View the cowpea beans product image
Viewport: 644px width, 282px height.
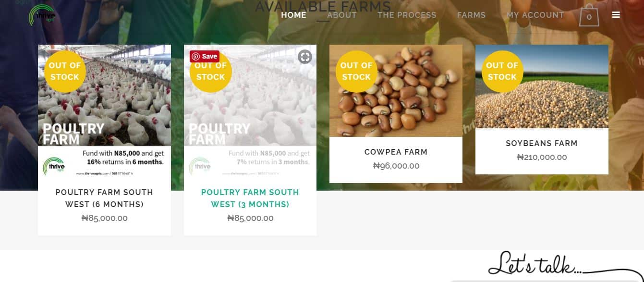[x=396, y=91]
